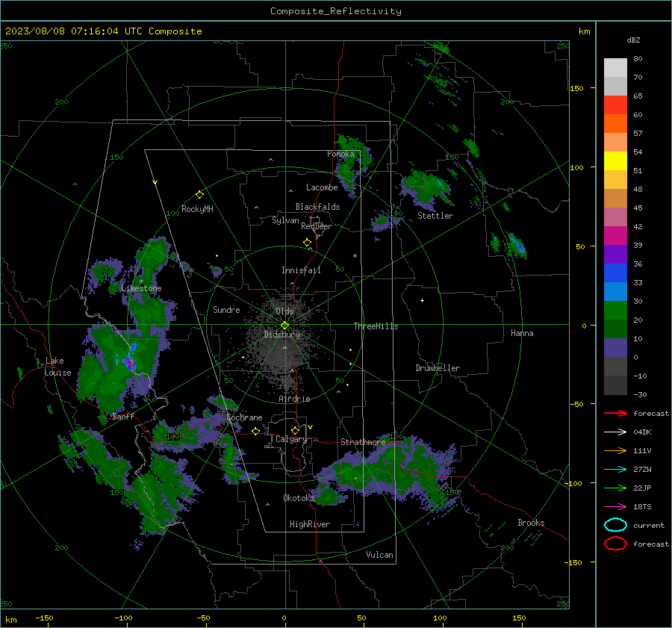Click the Sundre label

pos(226,310)
